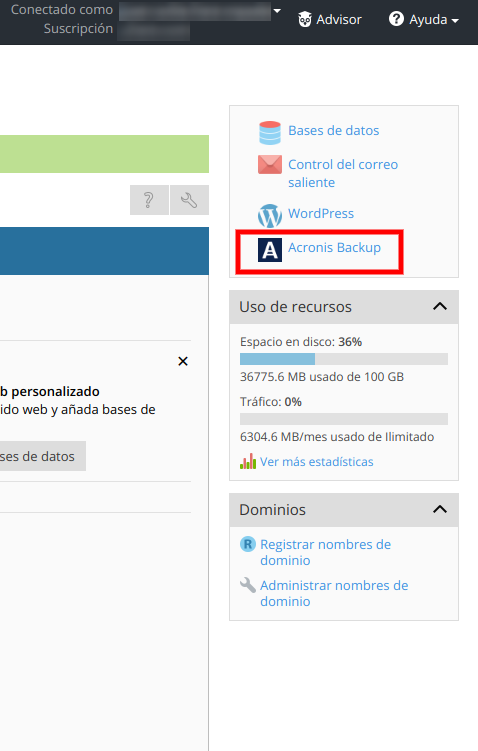Click the Advisor owl icon
This screenshot has height=751, width=478.
[305, 20]
